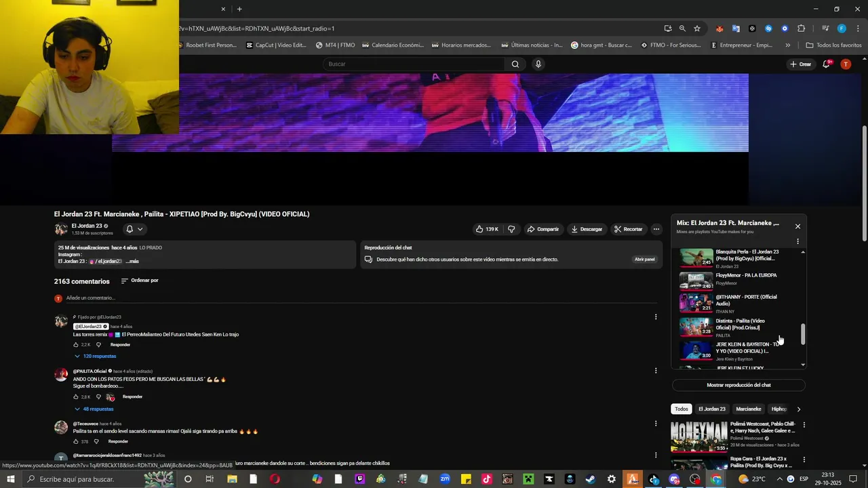Expand the 48 respuestas replies

[x=94, y=409]
